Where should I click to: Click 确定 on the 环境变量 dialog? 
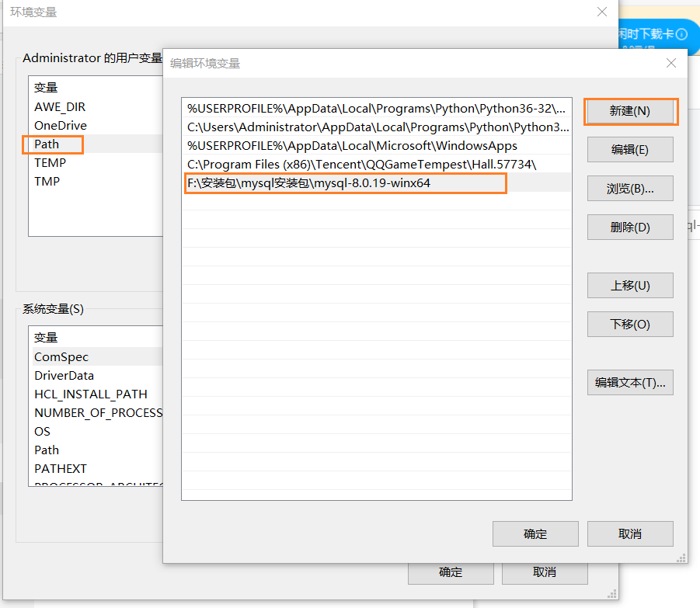[450, 572]
